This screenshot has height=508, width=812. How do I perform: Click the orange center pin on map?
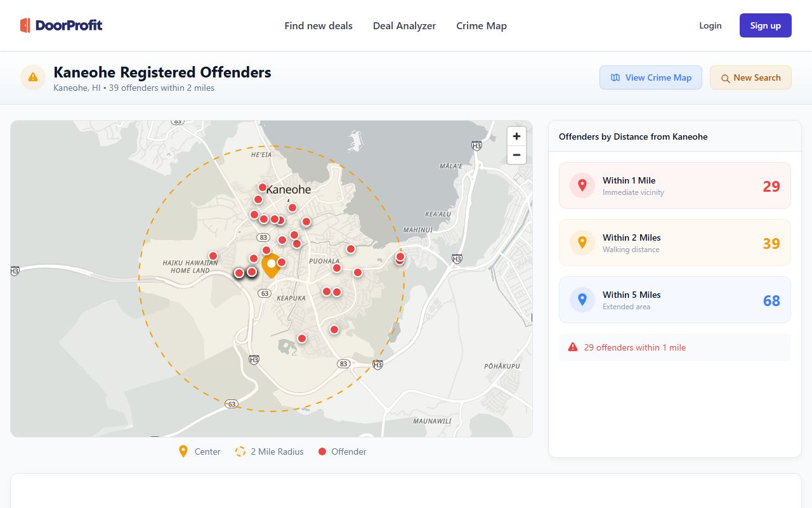coord(272,265)
